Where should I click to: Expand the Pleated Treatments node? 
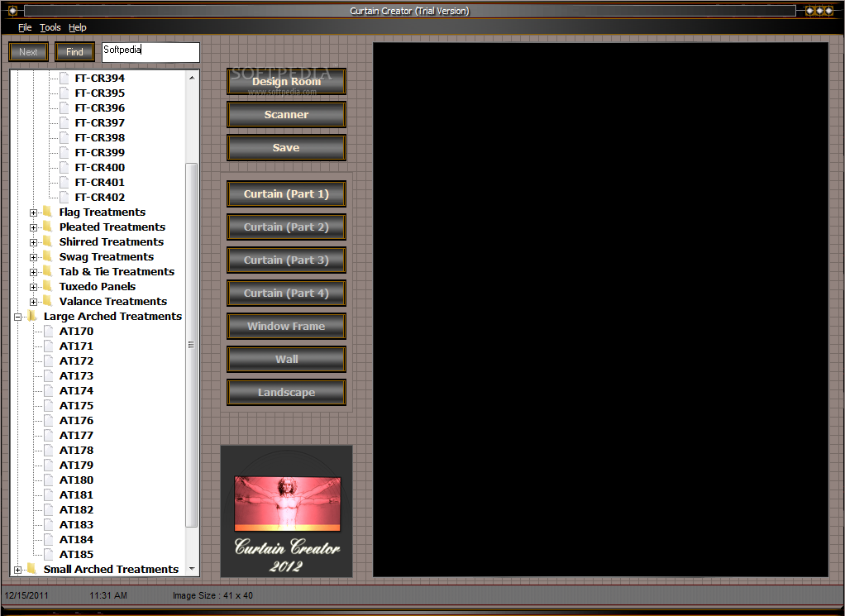pos(33,227)
